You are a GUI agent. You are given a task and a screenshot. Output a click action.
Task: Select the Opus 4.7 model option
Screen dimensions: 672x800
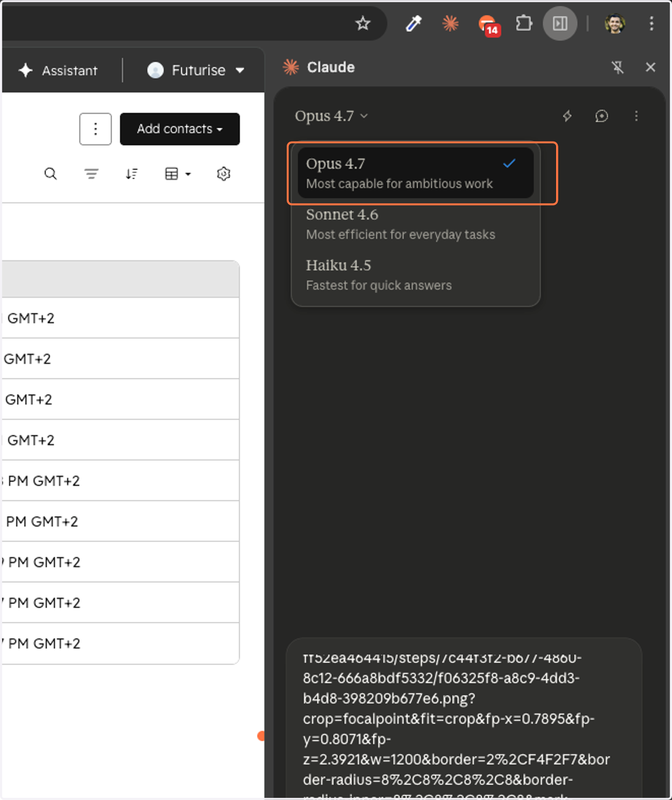tap(416, 173)
